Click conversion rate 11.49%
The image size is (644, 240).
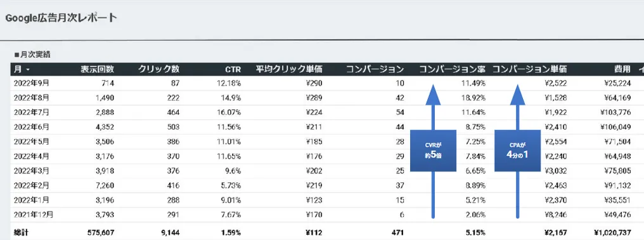pos(474,83)
